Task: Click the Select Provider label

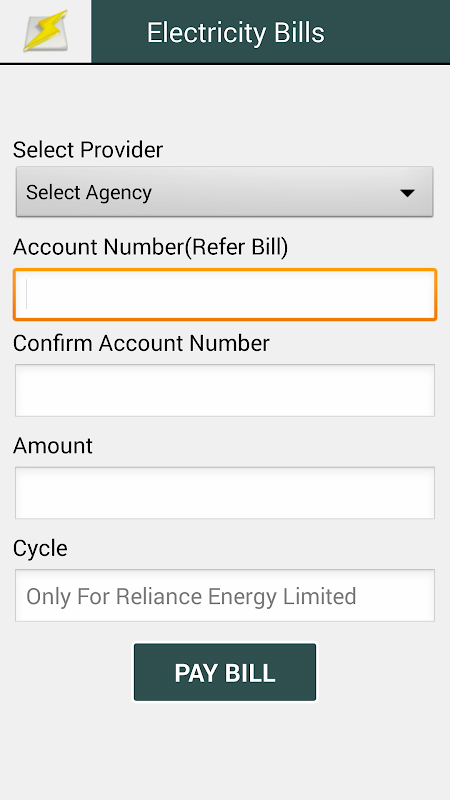Action: click(88, 150)
